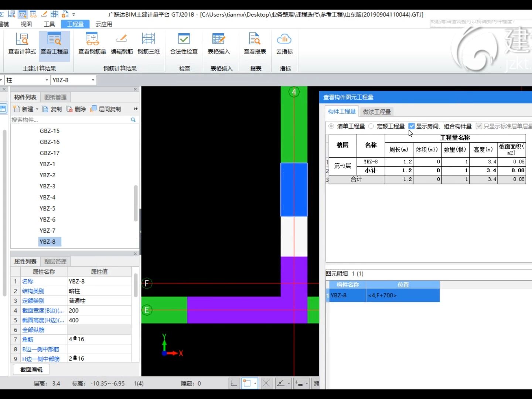The width and height of the screenshot is (532, 399).
Task: Run 合法性检查 from the ribbon
Action: pos(184,44)
